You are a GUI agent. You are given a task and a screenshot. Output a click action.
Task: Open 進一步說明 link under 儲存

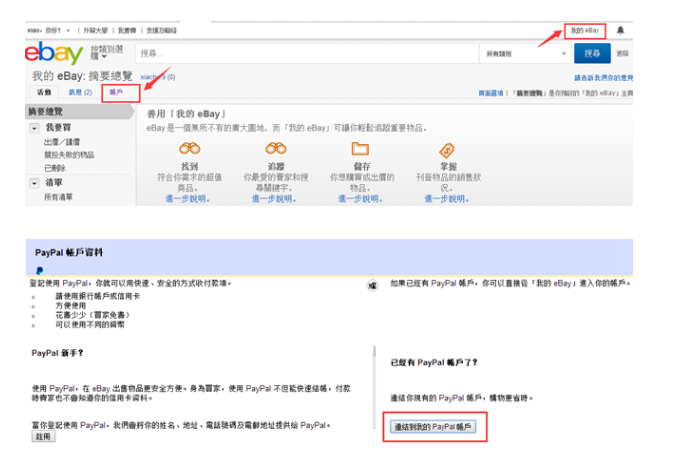pyautogui.click(x=360, y=199)
